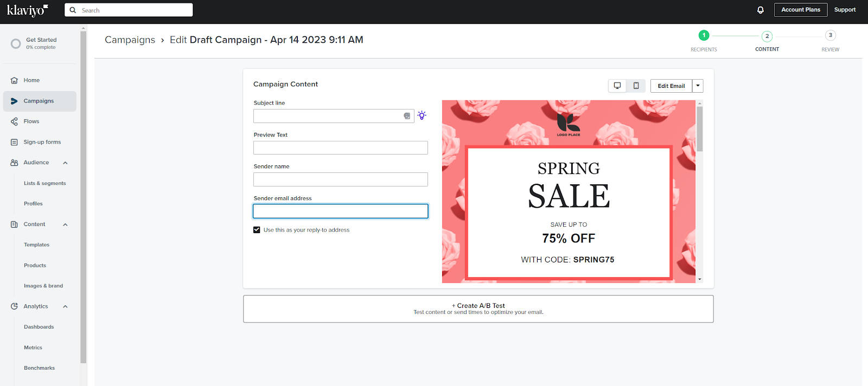
Task: Click the Klaviyo logo
Action: [x=27, y=10]
